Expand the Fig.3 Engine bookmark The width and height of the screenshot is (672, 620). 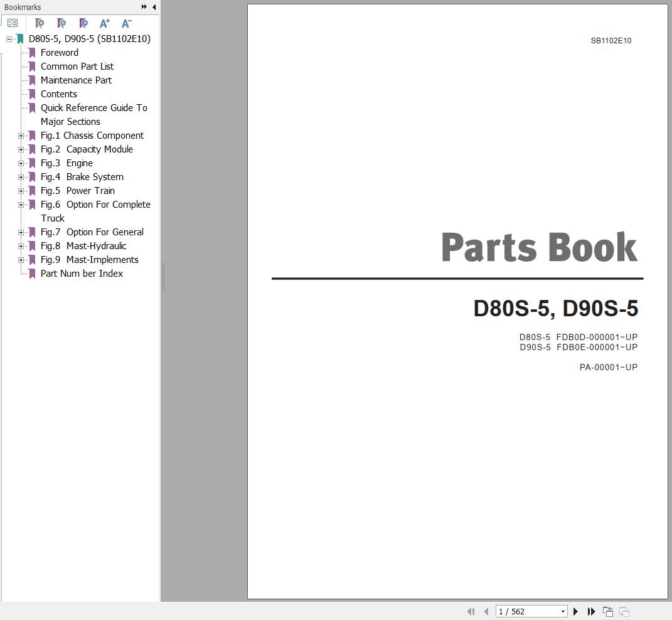pyautogui.click(x=21, y=163)
